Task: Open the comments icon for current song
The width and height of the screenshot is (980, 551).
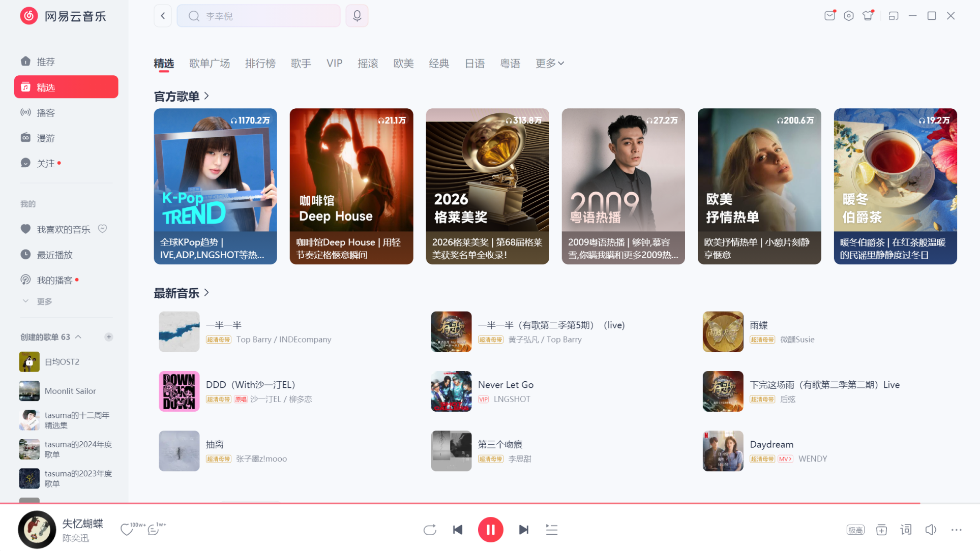Action: pos(153,530)
